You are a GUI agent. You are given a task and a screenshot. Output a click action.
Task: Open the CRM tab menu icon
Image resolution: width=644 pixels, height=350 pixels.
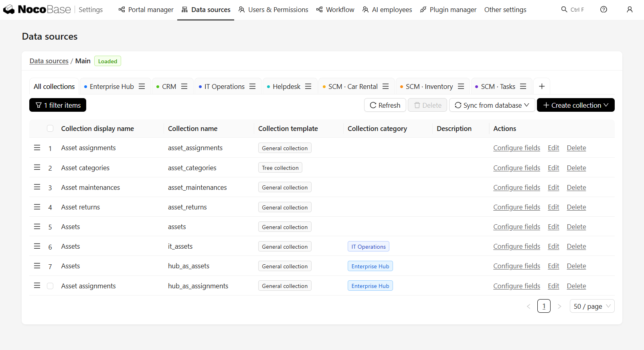(x=184, y=86)
